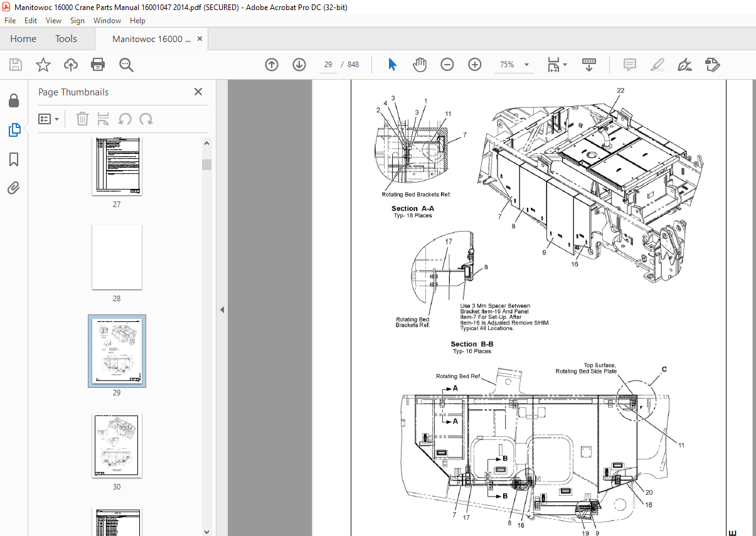
Task: Switch to the Tools tab
Action: tap(66, 39)
